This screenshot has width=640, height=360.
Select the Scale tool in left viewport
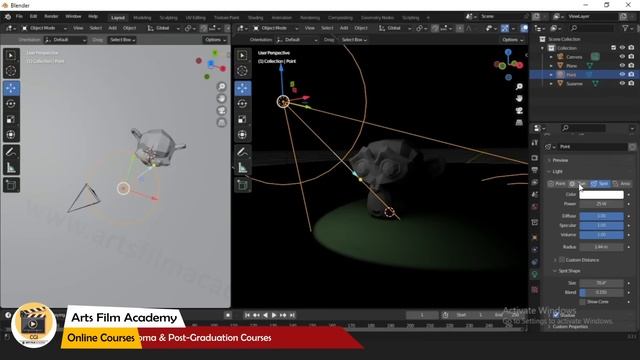(11, 119)
